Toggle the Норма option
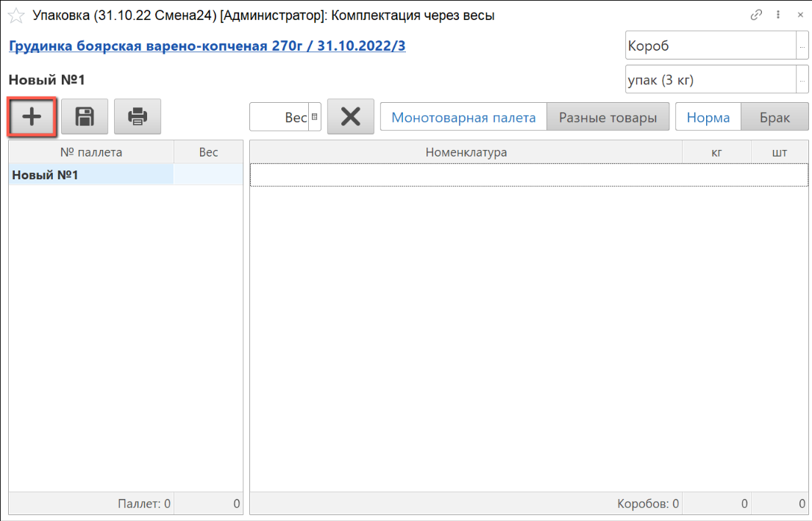 (708, 118)
